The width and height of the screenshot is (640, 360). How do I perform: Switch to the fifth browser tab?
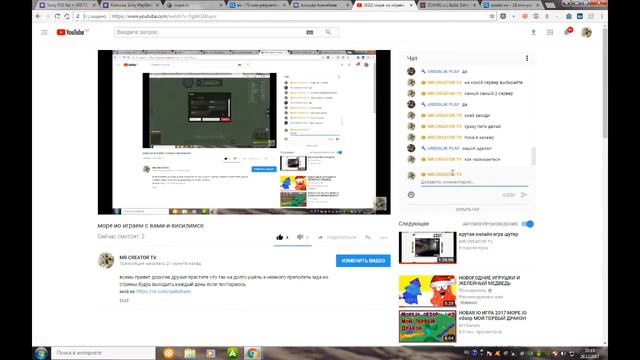[321, 5]
